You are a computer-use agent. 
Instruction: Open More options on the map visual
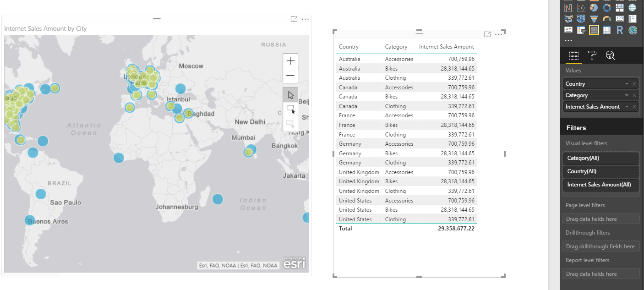[x=306, y=19]
